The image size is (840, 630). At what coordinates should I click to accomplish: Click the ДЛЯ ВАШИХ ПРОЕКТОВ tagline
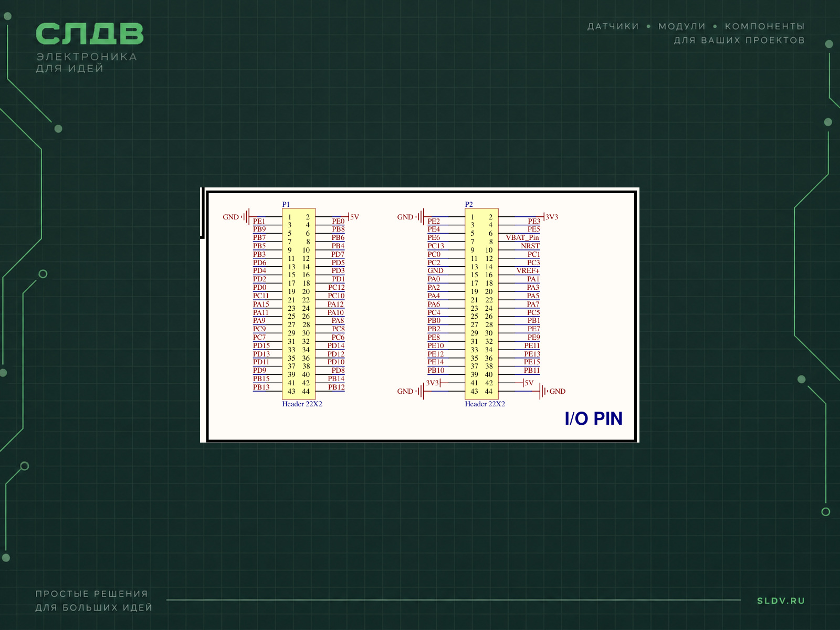coord(739,40)
